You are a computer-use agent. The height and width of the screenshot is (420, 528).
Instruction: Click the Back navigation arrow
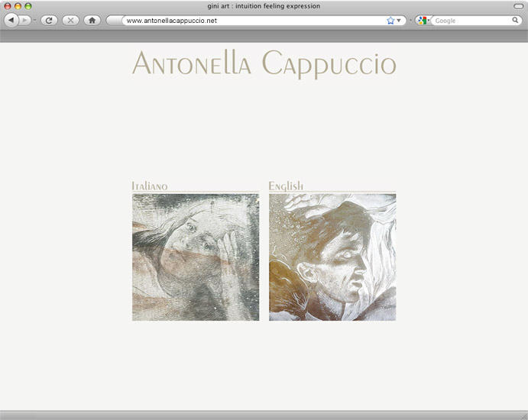(11, 21)
